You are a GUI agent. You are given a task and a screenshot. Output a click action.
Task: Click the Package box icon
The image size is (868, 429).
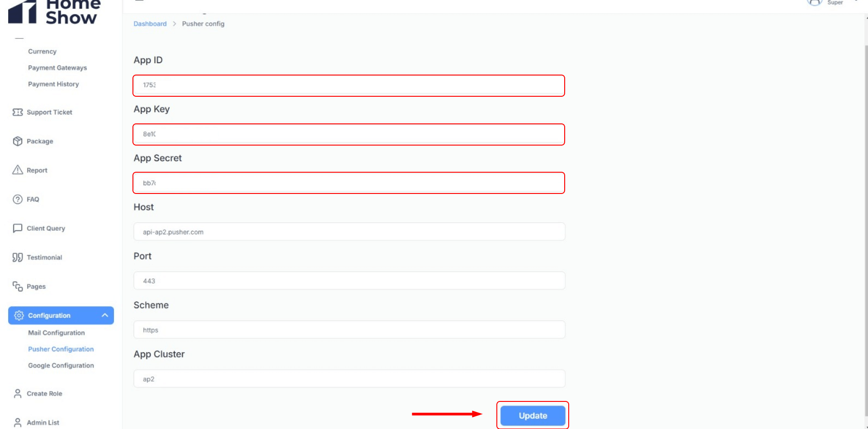[18, 141]
